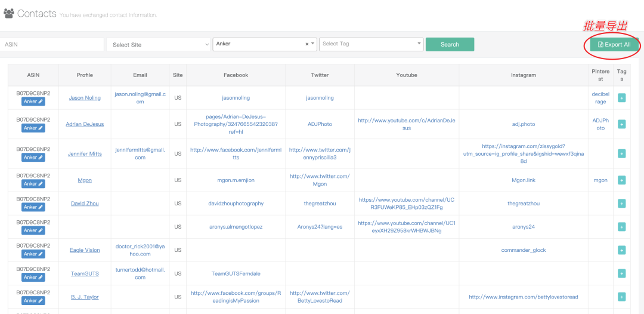The width and height of the screenshot is (644, 314).
Task: Edit the Anker label under Jason Noling's ASIN
Action: point(33,101)
